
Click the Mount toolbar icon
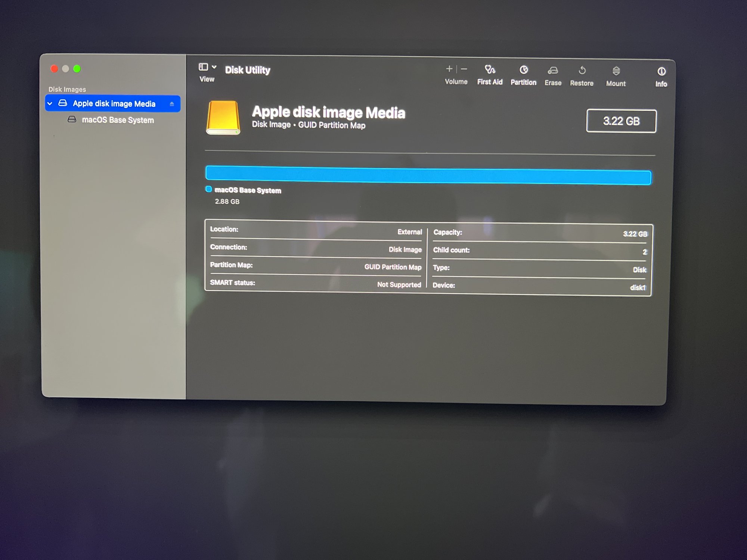point(616,71)
